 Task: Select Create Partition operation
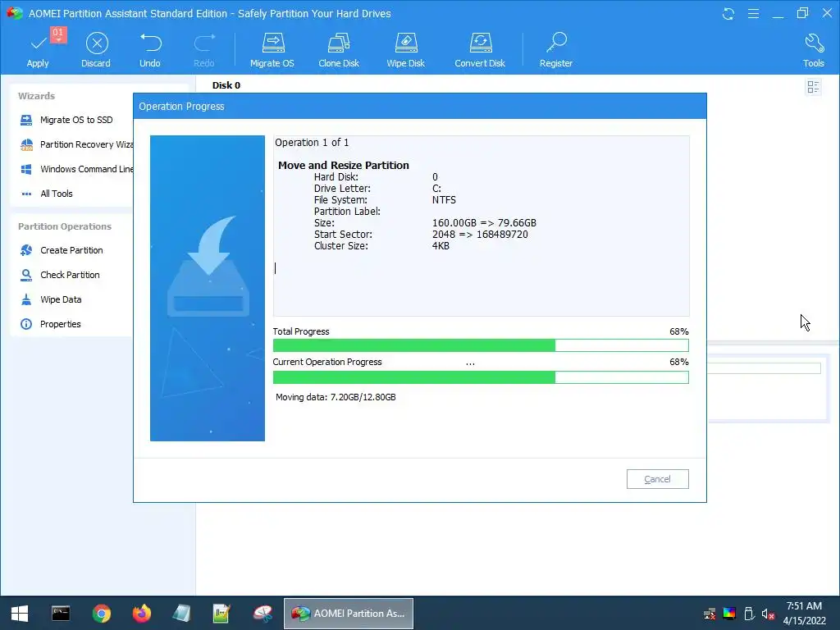[x=61, y=250]
